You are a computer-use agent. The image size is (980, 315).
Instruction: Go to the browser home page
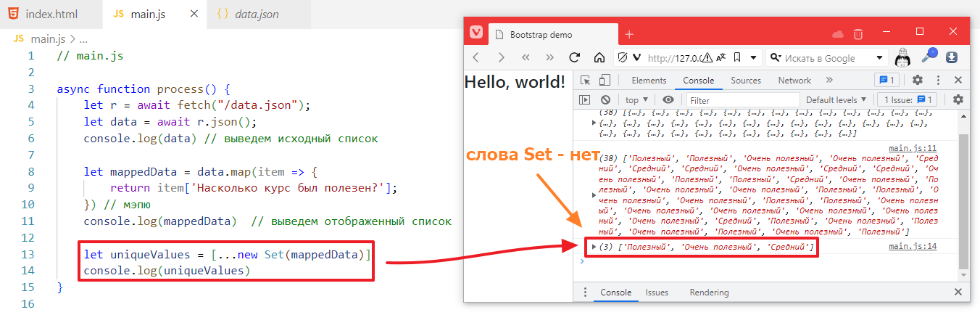pyautogui.click(x=599, y=58)
